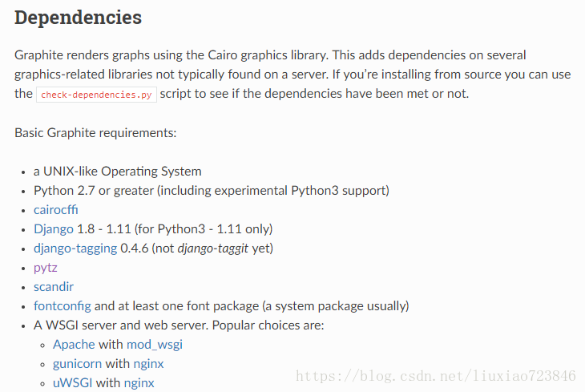The image size is (585, 392).
Task: Open the scandir link
Action: 54,287
